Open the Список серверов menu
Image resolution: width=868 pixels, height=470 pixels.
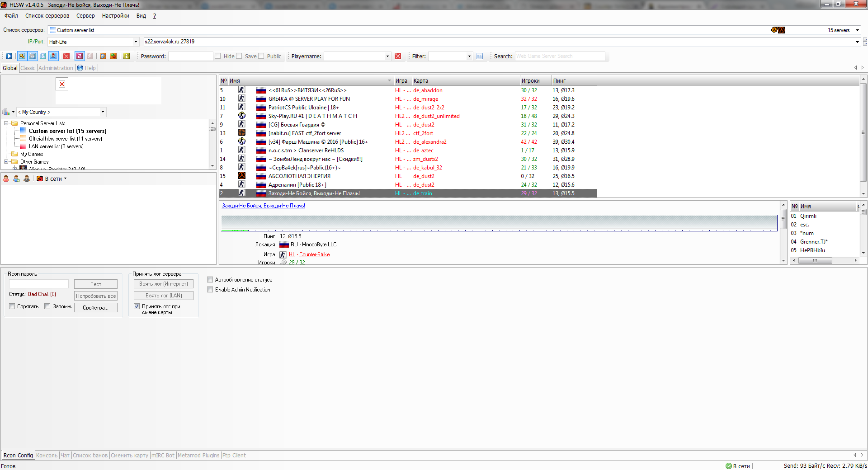[x=47, y=16]
